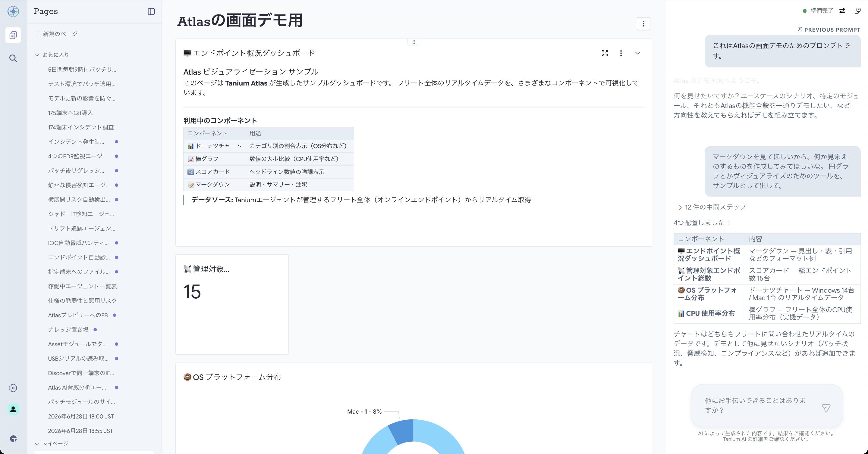Click the bottom-left Tanium logo icon
Screen dimensions: 868x454
pyautogui.click(x=13, y=439)
